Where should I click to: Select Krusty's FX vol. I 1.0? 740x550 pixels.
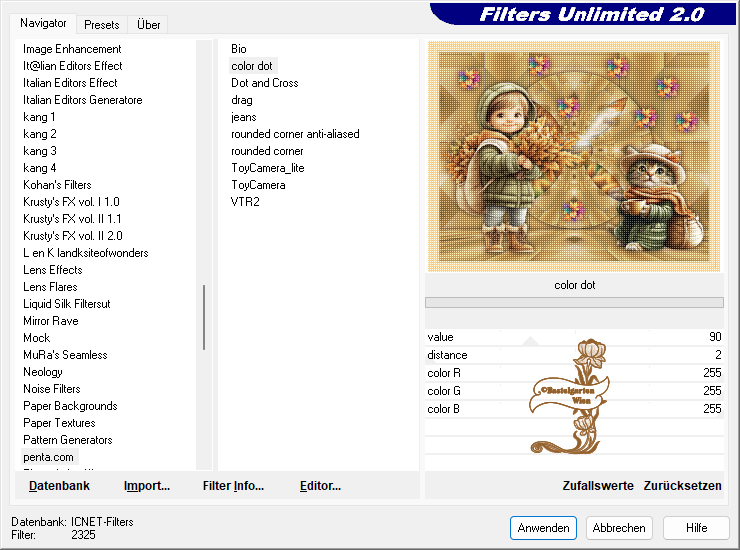(x=71, y=202)
